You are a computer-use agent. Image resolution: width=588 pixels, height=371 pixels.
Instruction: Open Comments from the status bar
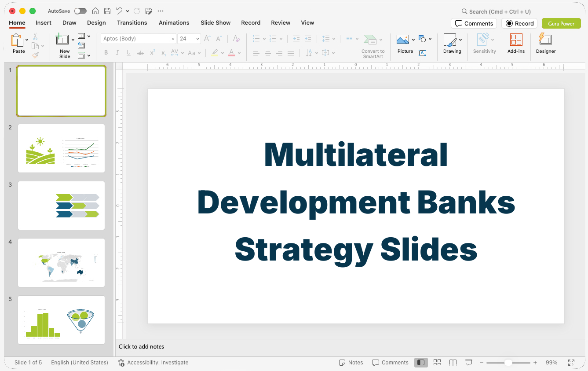(390, 363)
